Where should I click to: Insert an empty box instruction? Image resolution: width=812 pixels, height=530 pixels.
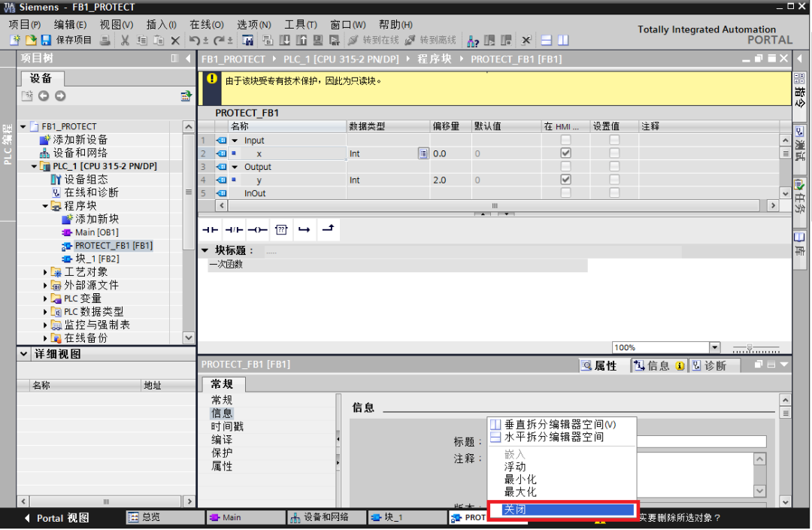[x=280, y=229]
